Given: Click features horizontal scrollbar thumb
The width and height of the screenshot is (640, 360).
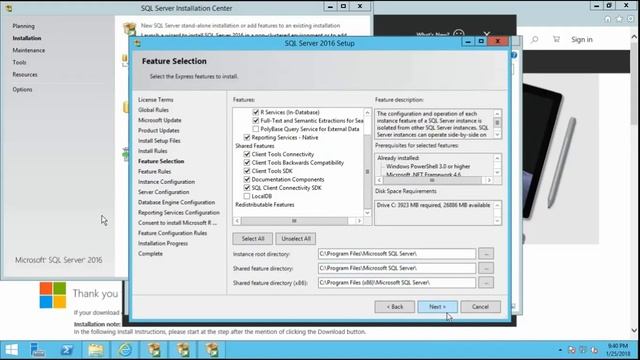Looking at the screenshot, I should tap(294, 221).
